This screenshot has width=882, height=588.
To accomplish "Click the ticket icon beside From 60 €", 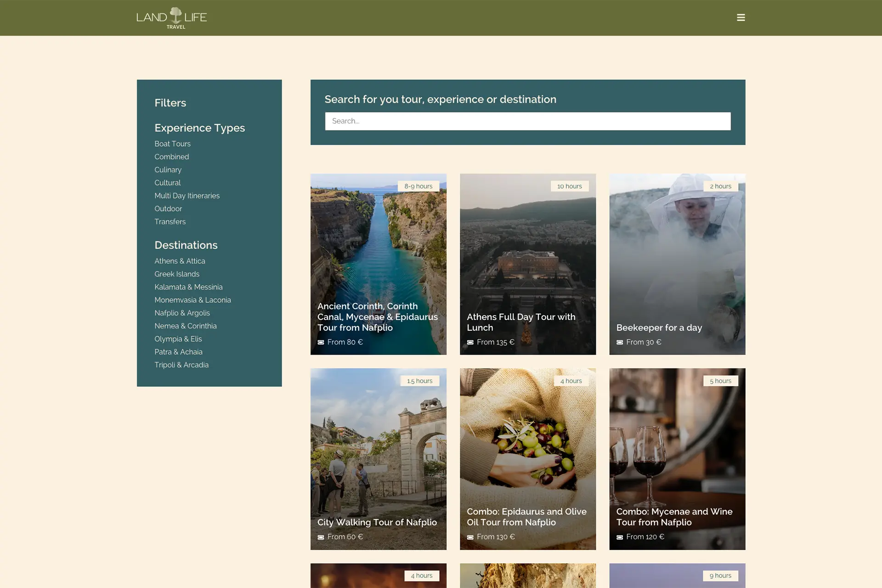I will click(321, 537).
